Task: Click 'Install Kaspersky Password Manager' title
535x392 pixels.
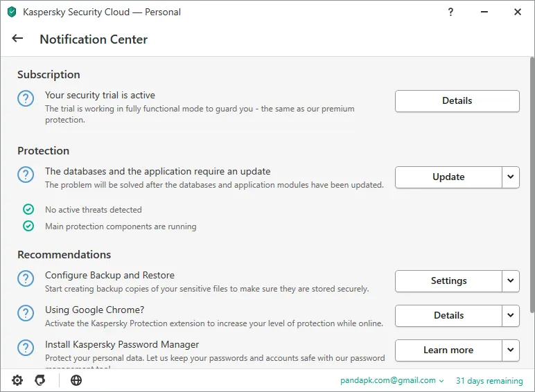Action: (122, 345)
